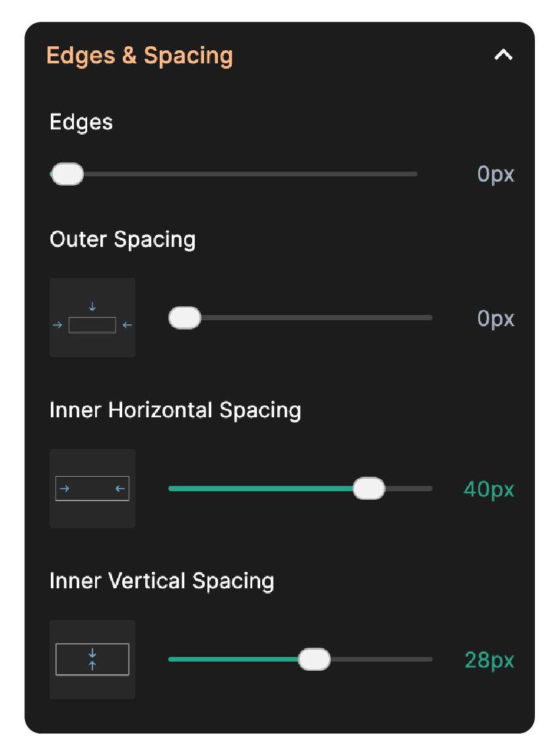The height and width of the screenshot is (756, 560).
Task: Click the Edges slider handle
Action: (x=67, y=174)
